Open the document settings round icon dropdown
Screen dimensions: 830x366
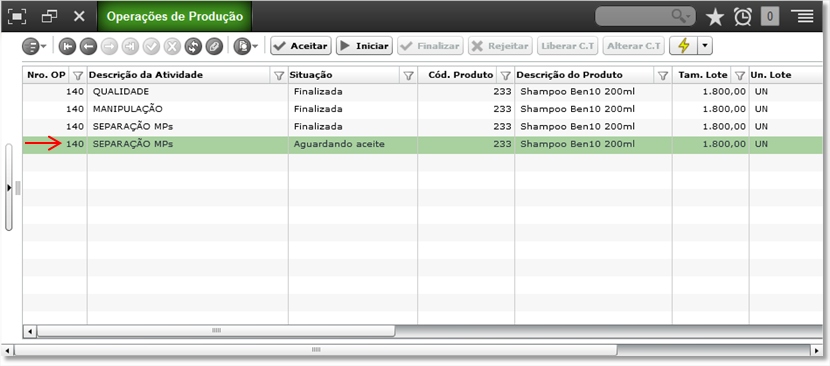pyautogui.click(x=246, y=47)
